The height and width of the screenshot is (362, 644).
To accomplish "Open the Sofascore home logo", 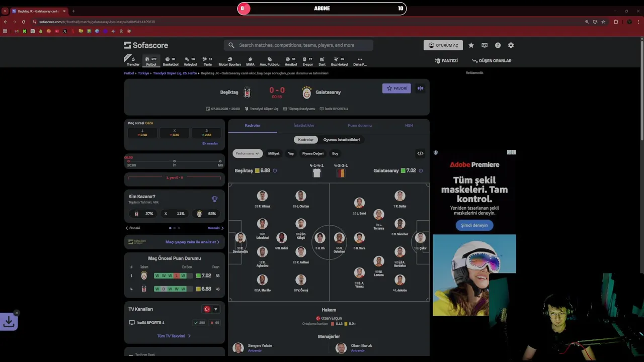I will (x=146, y=45).
